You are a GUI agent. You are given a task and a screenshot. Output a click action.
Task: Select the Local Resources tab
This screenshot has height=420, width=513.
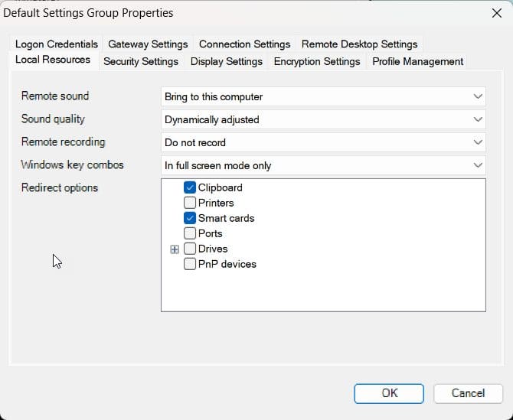point(53,60)
